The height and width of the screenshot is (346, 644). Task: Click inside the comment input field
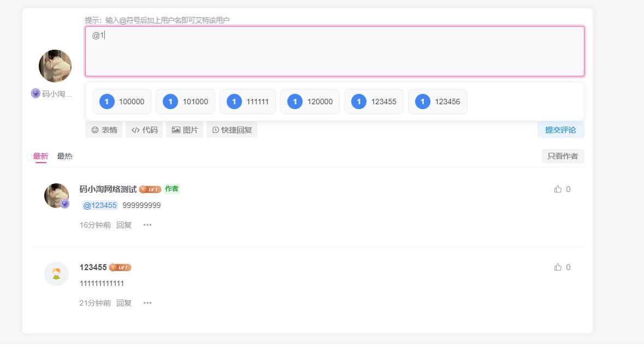334,51
